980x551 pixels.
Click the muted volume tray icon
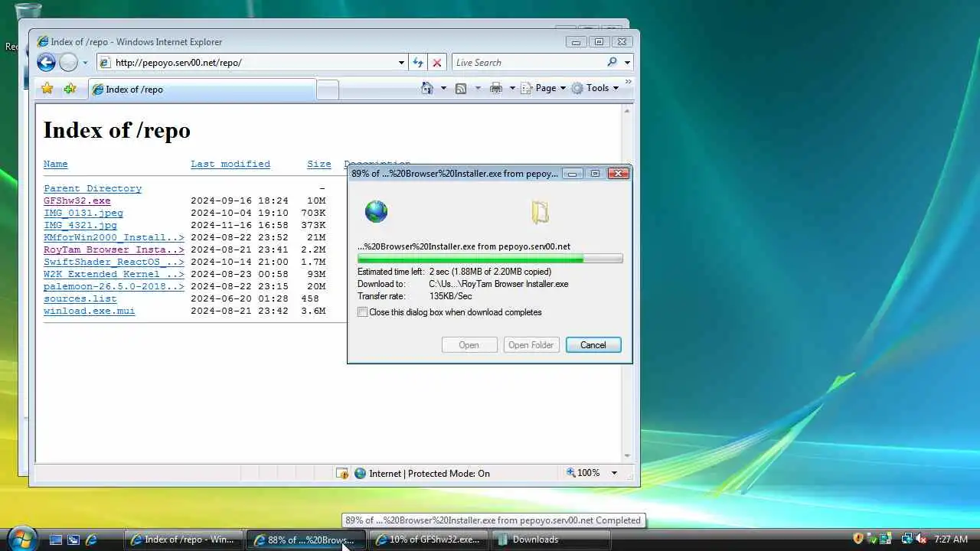pyautogui.click(x=921, y=540)
